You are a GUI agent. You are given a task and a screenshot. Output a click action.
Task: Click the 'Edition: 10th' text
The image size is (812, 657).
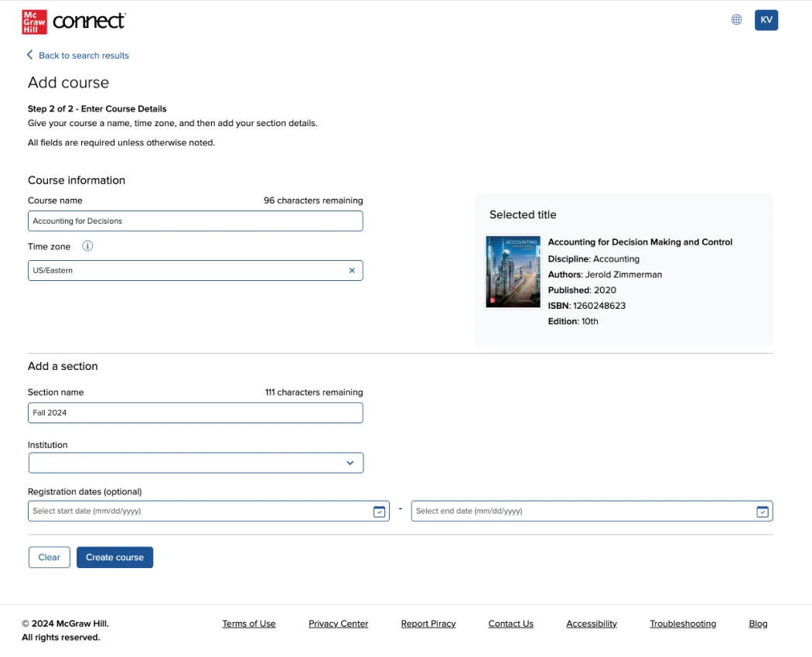[x=573, y=321]
